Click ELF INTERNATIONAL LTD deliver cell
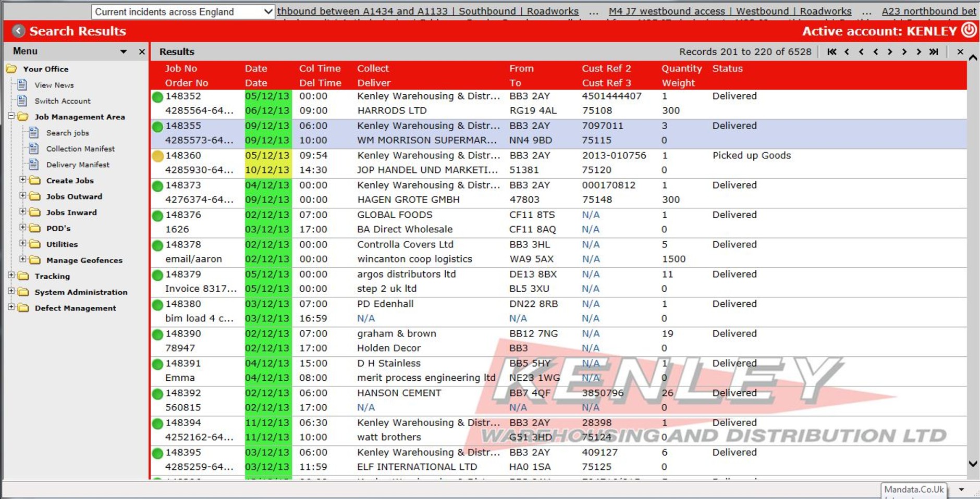This screenshot has width=980, height=499. tap(417, 467)
